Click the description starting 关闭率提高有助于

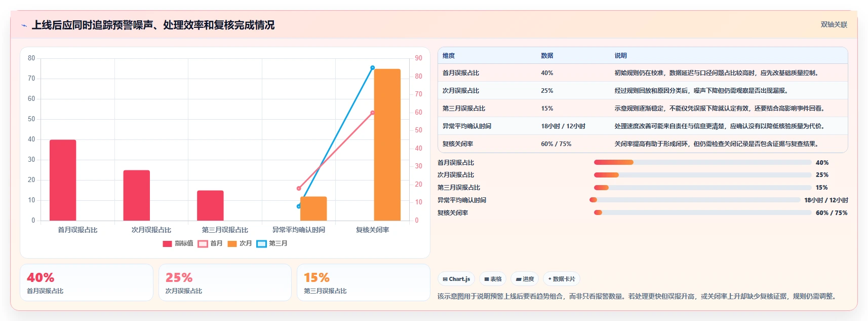[717, 144]
